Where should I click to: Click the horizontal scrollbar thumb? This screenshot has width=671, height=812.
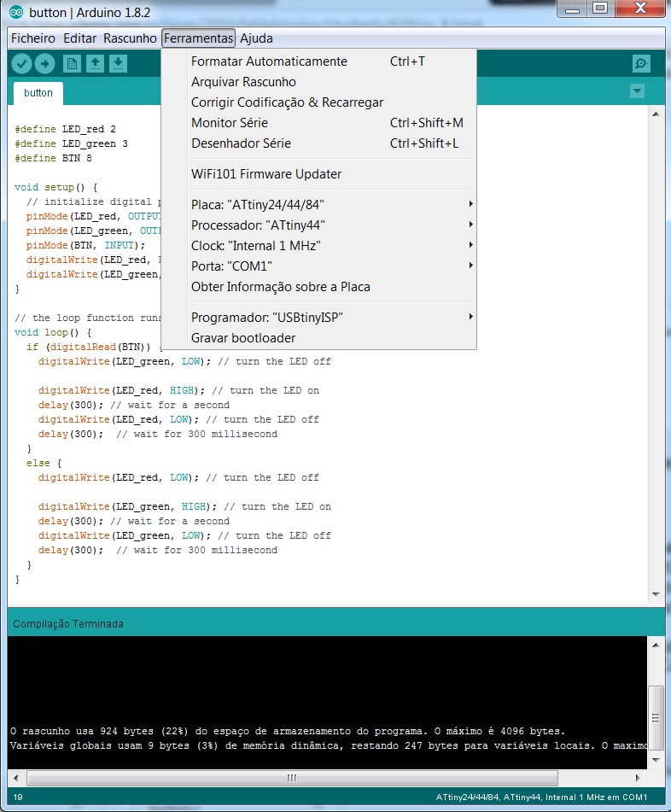click(x=292, y=778)
